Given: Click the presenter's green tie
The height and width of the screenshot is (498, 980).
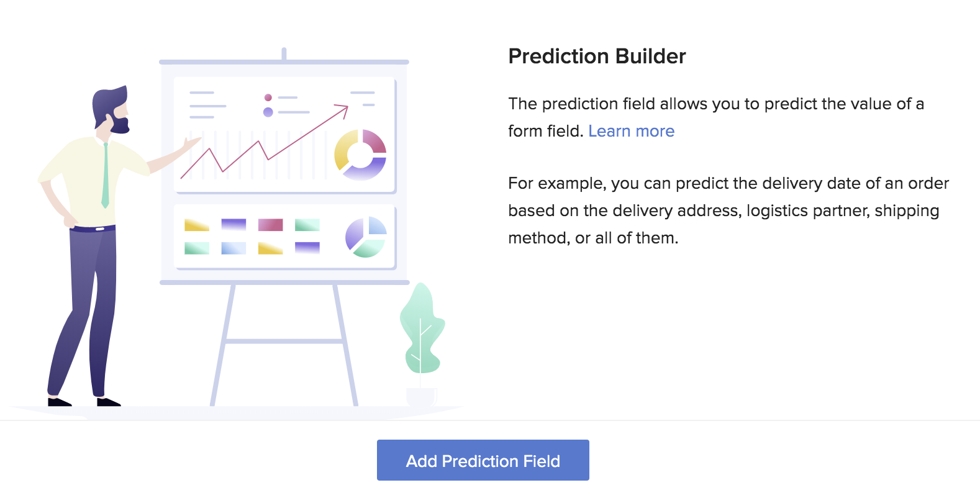Looking at the screenshot, I should point(106,175).
